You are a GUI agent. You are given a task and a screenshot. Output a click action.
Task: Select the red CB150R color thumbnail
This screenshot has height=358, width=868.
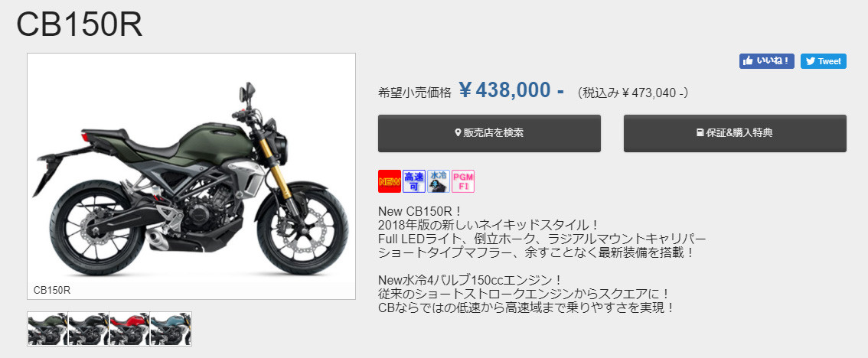pos(130,329)
